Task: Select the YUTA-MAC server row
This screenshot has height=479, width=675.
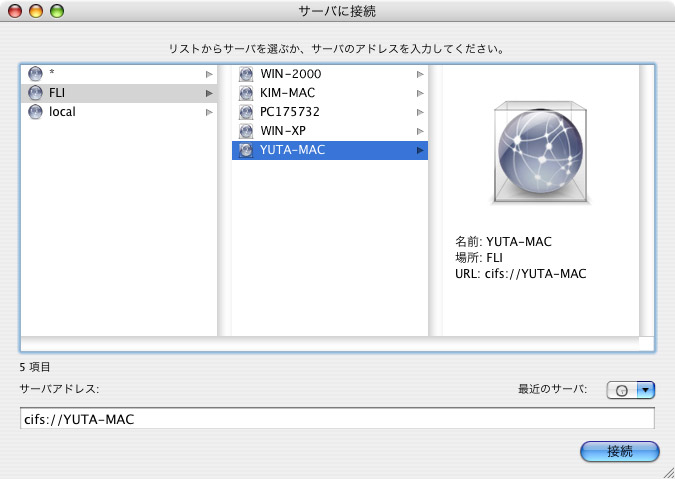Action: pos(330,150)
